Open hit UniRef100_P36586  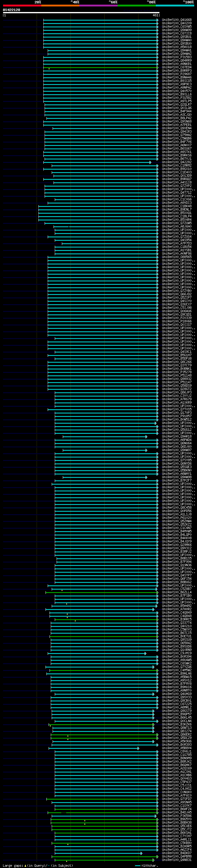click(x=177, y=816)
